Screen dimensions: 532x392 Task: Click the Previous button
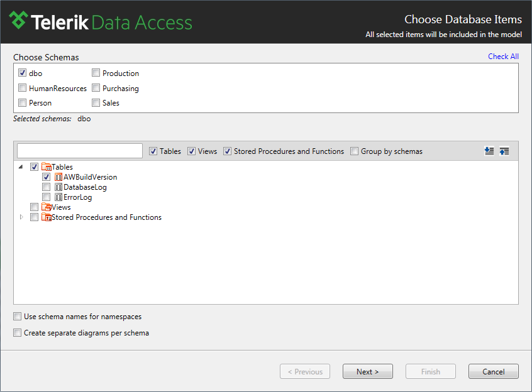pos(305,372)
